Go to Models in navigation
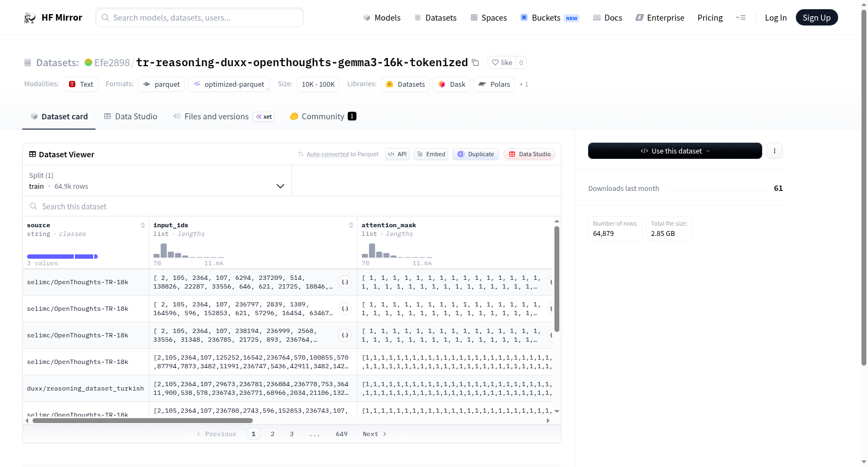Image resolution: width=868 pixels, height=467 pixels. pos(382,18)
